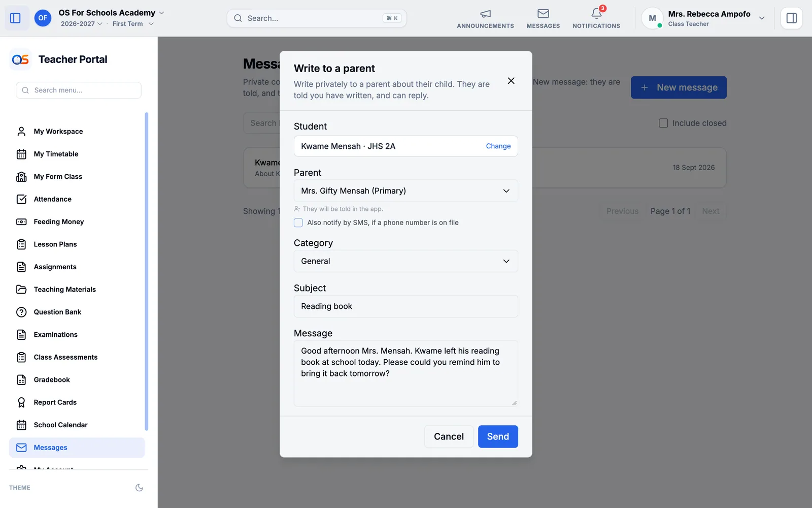Open My Workspace menu item
Viewport: 812px width, 508px height.
click(x=77, y=132)
